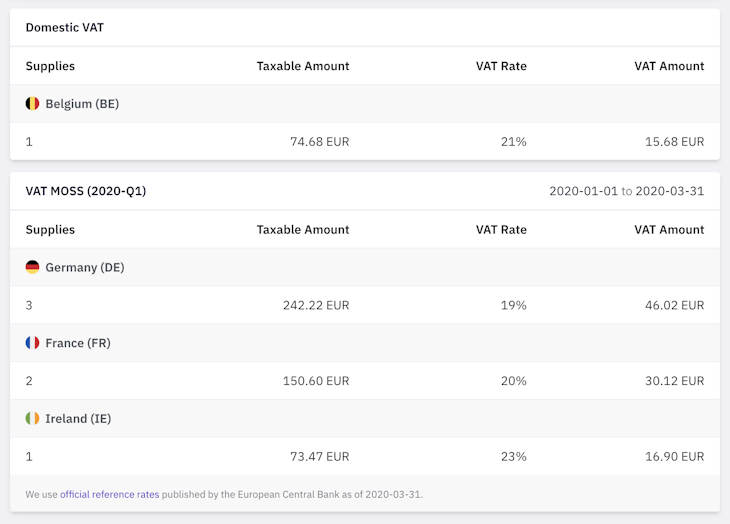Click Ireland's 23% VAT rate cell

coord(513,457)
